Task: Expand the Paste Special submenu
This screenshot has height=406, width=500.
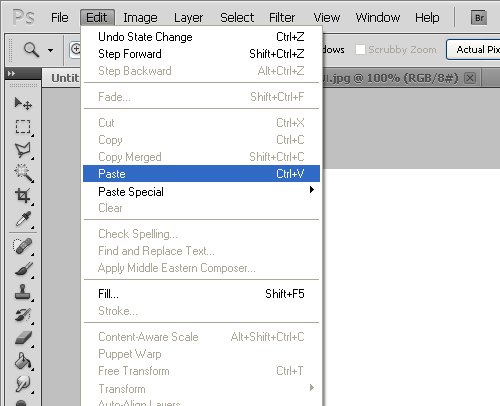Action: (x=201, y=191)
